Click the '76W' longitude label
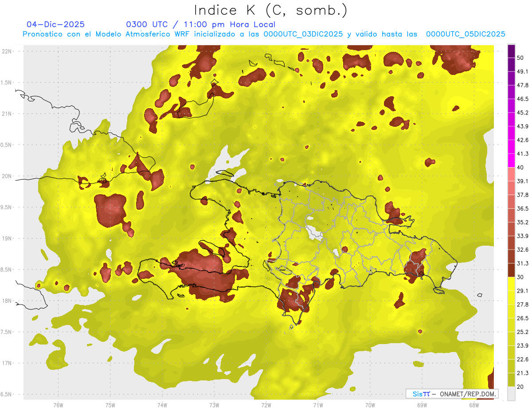532x411 pixels. pos(58,405)
